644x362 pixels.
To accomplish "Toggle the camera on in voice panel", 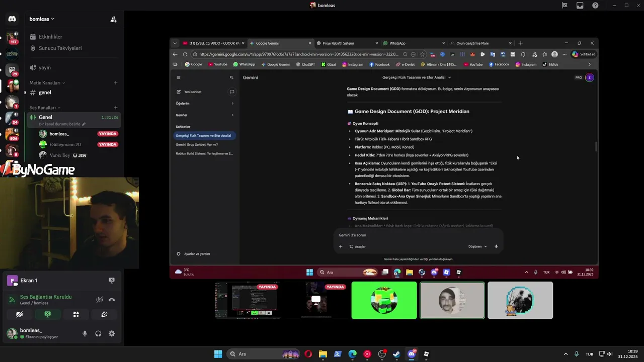I will click(19, 314).
